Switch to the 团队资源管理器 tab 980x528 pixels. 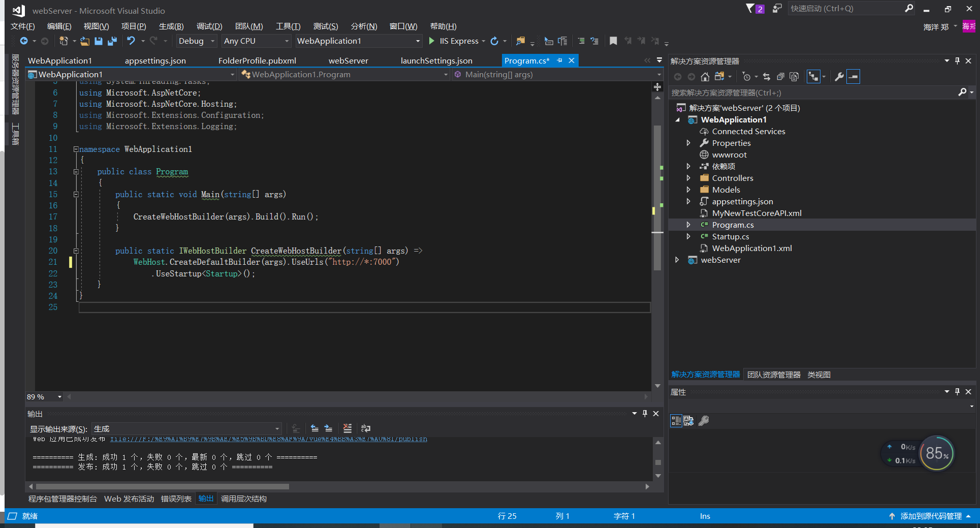774,375
